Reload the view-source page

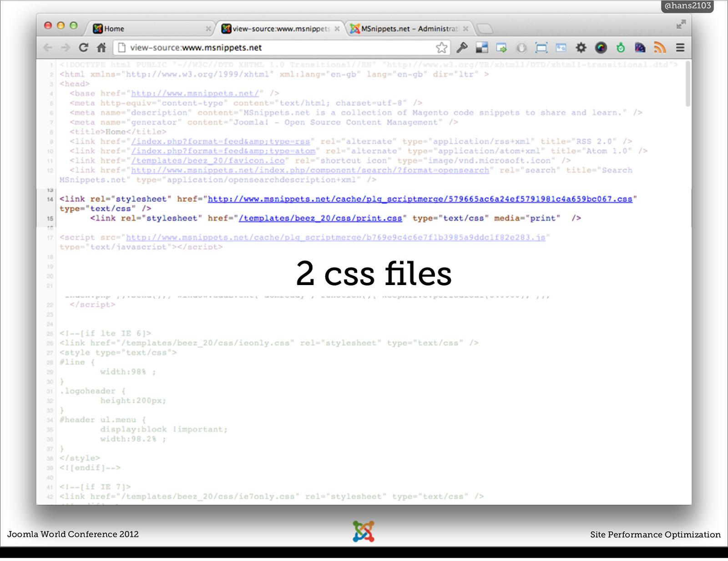tap(83, 48)
